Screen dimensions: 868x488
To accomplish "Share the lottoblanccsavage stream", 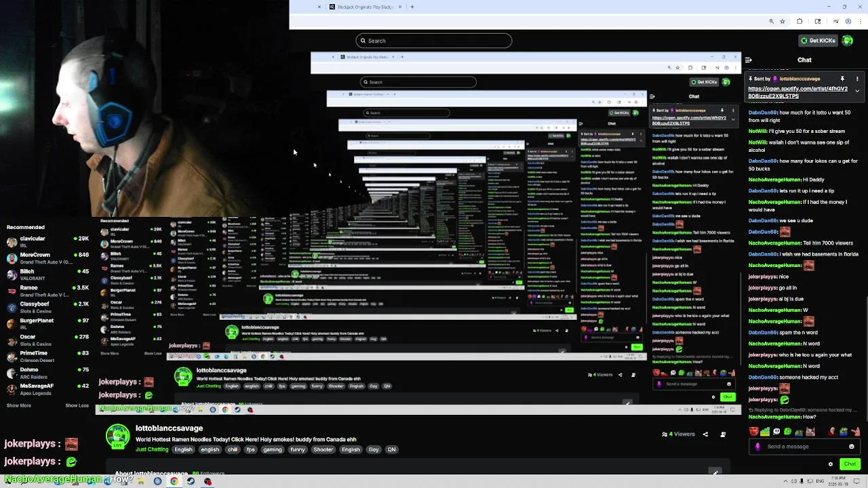I will click(705, 434).
